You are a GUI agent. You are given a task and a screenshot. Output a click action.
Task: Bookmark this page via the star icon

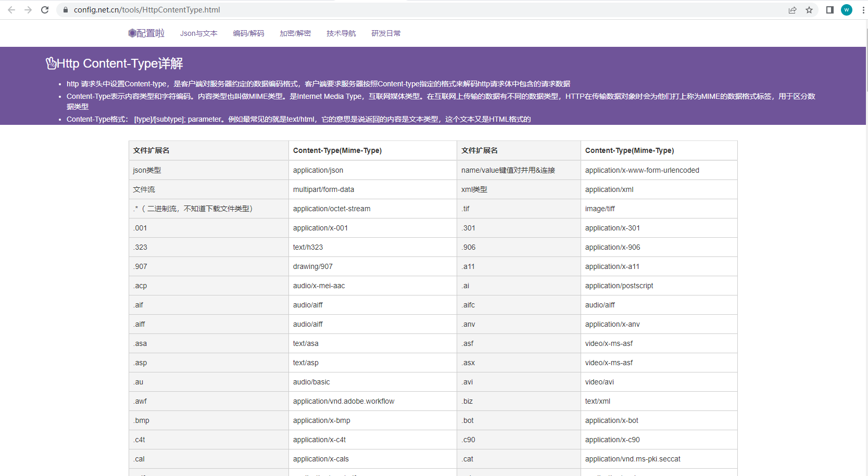click(809, 10)
